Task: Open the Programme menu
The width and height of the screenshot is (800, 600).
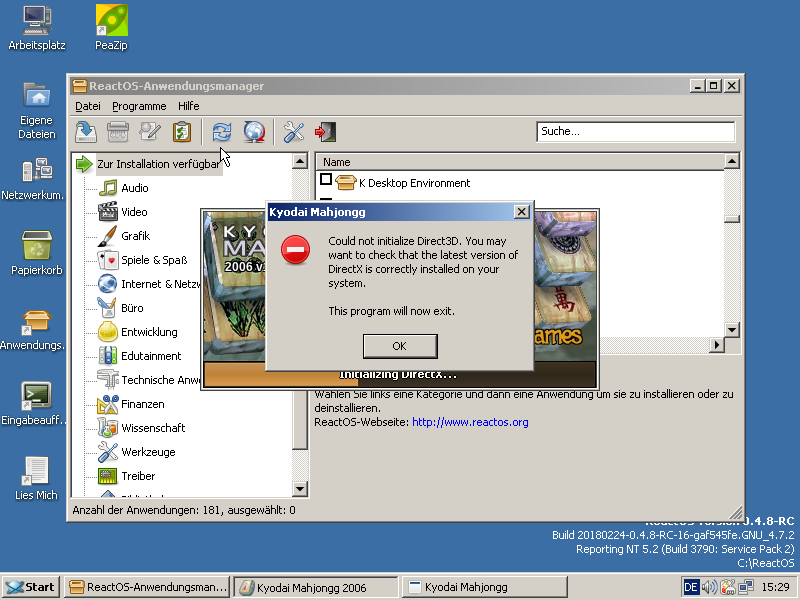Action: coord(139,106)
